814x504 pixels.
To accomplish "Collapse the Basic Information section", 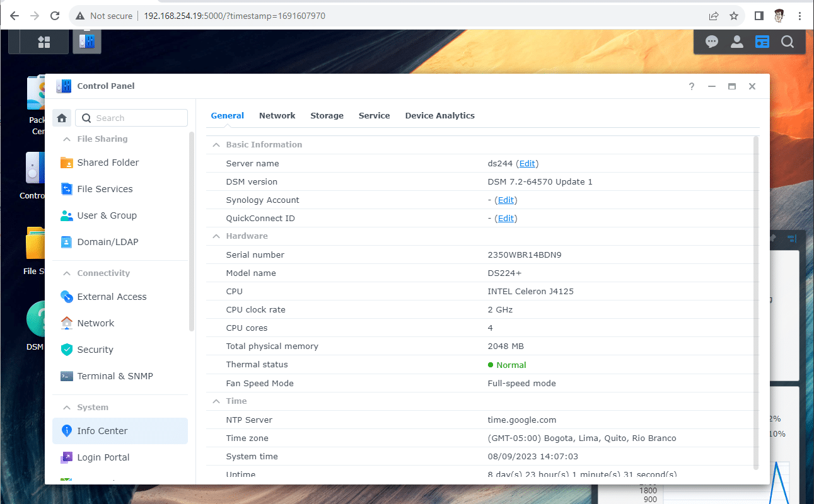I will [x=216, y=145].
